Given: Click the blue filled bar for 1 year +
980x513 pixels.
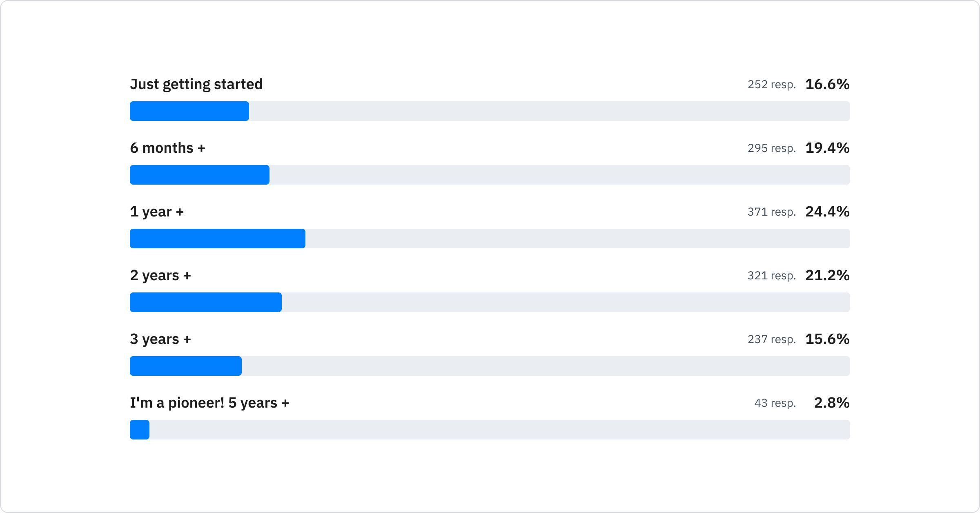Looking at the screenshot, I should point(218,239).
